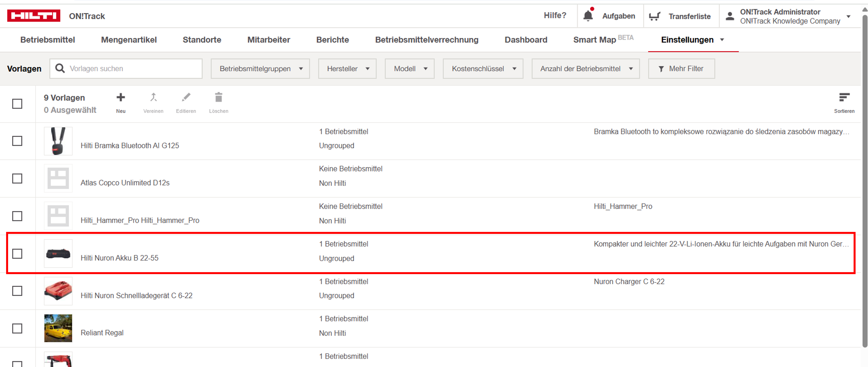Select 'Hilti_Hammer_Pro Hilti_Hammer_Pro' name
This screenshot has height=367, width=868.
[140, 220]
